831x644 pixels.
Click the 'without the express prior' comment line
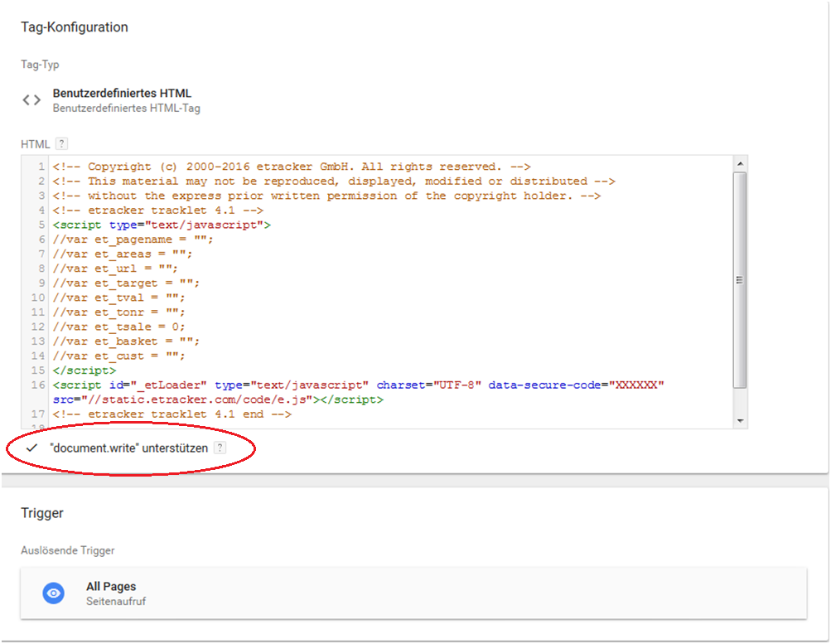(x=326, y=196)
